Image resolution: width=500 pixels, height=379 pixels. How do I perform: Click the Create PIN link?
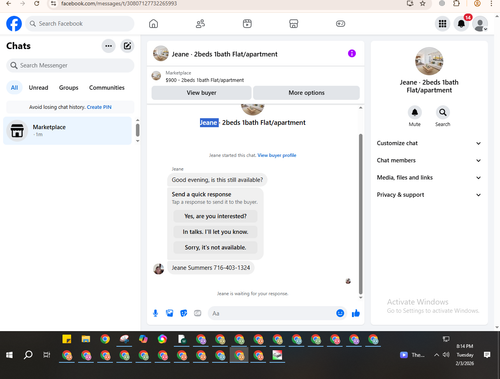click(99, 107)
